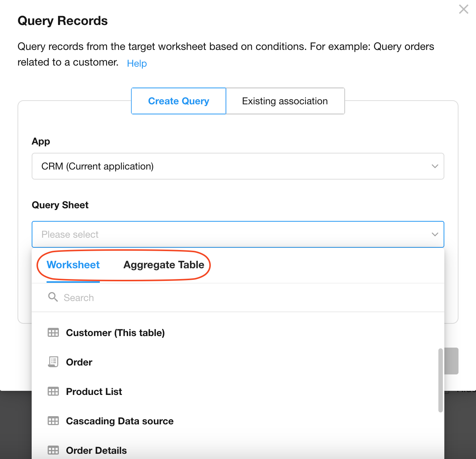The height and width of the screenshot is (459, 476).
Task: Switch to Existing association tab
Action: click(x=285, y=101)
